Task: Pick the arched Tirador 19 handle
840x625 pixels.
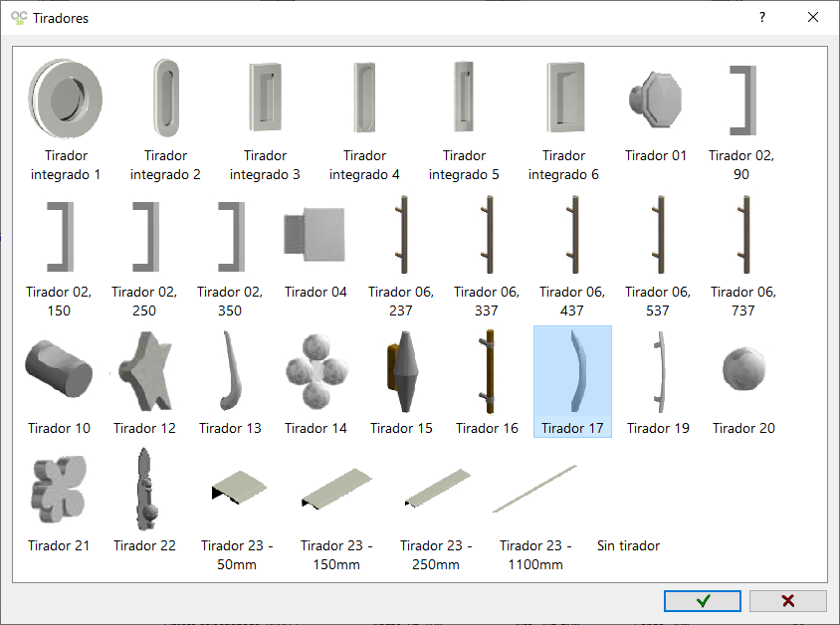Action: [657, 382]
